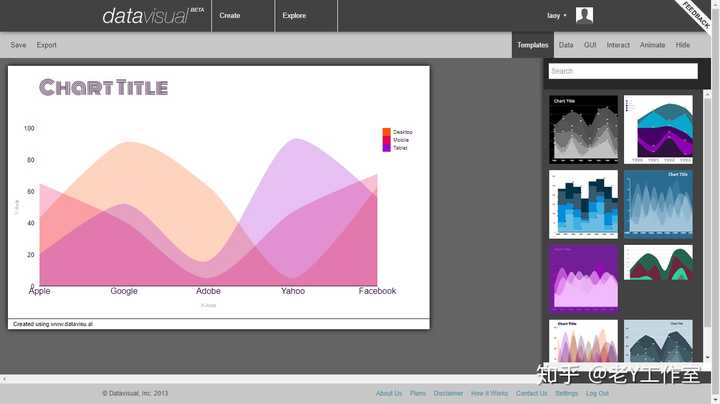
Task: Open the Plans footer link
Action: pos(418,393)
